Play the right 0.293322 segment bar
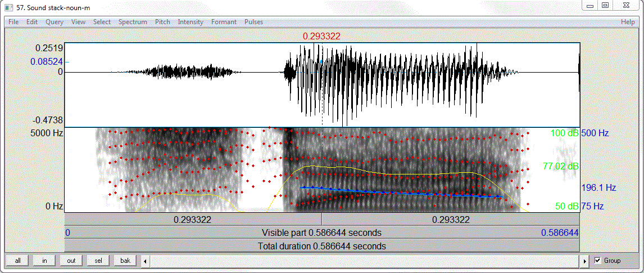The height and width of the screenshot is (273, 644). click(x=451, y=220)
